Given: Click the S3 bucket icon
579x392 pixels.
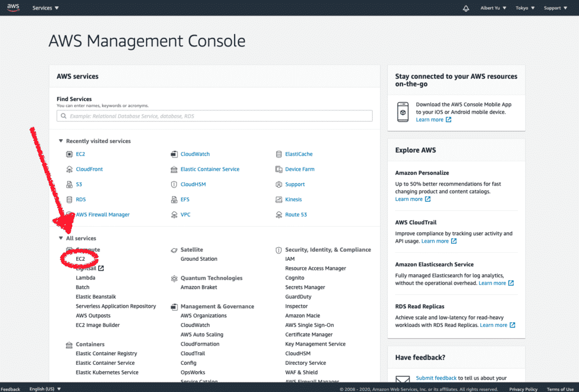Looking at the screenshot, I should (70, 184).
